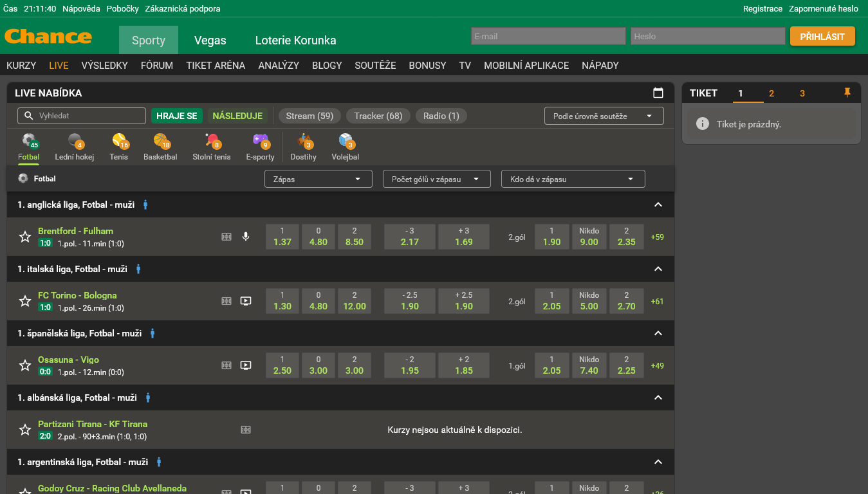868x494 pixels.
Task: Collapse the 1. anglická liga section
Action: [x=658, y=205]
